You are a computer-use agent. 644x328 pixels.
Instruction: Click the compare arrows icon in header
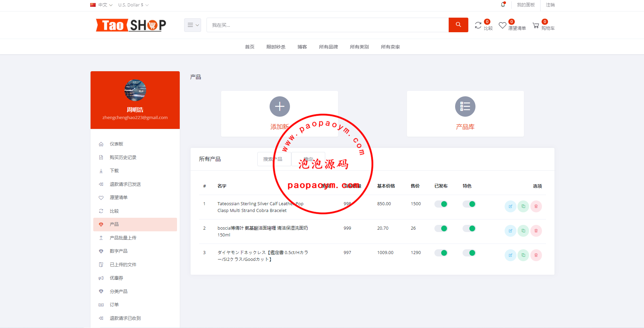[478, 25]
